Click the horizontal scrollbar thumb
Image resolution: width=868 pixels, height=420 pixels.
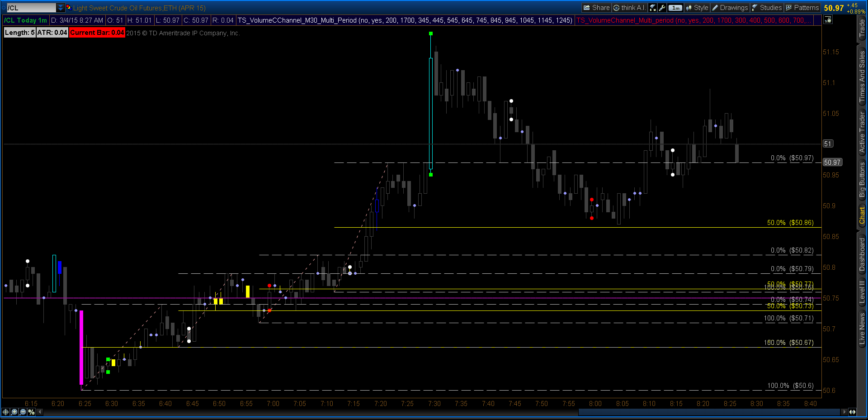pyautogui.click(x=709, y=412)
